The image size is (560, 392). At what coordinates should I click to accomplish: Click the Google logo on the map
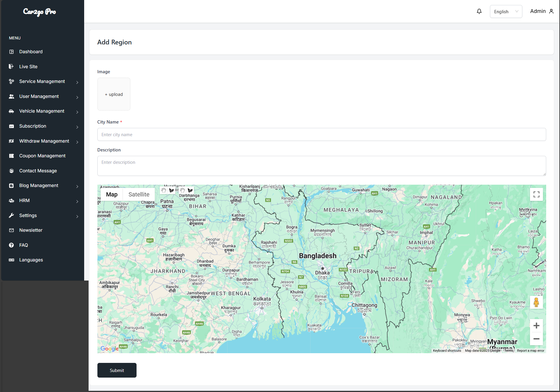(109, 348)
